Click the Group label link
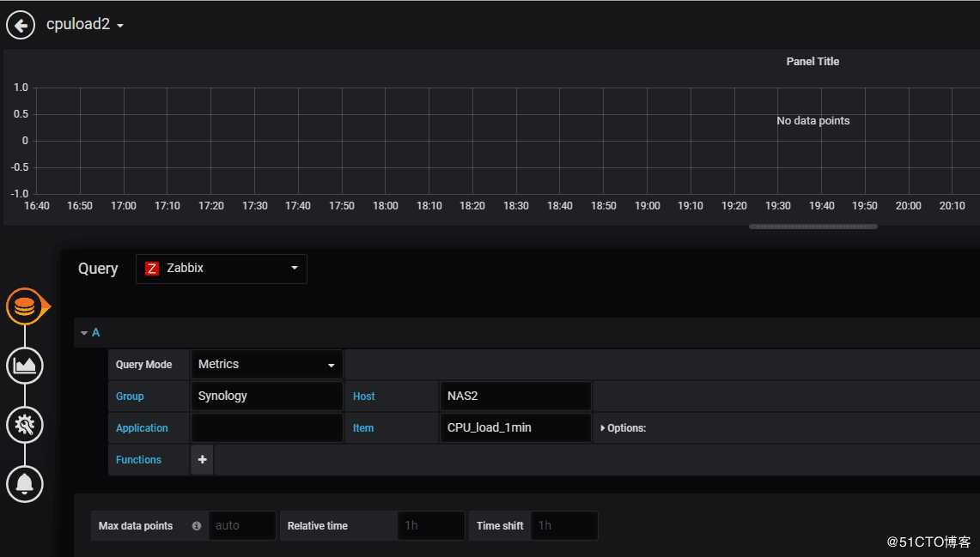Screen dimensions: 980x557 tap(130, 397)
